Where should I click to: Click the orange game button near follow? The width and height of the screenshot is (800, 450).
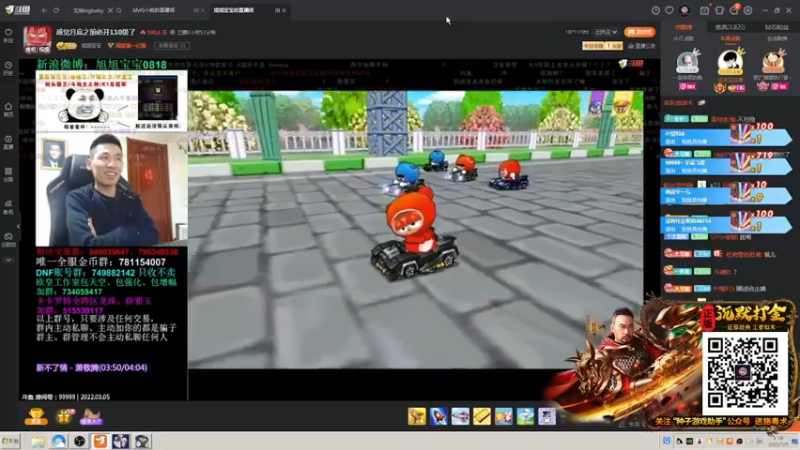tap(639, 32)
